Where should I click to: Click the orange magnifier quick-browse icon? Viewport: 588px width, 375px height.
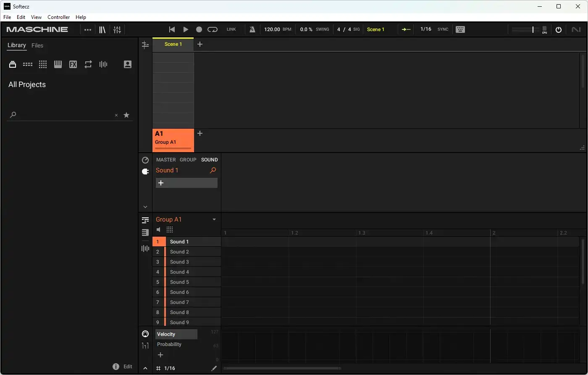click(213, 170)
